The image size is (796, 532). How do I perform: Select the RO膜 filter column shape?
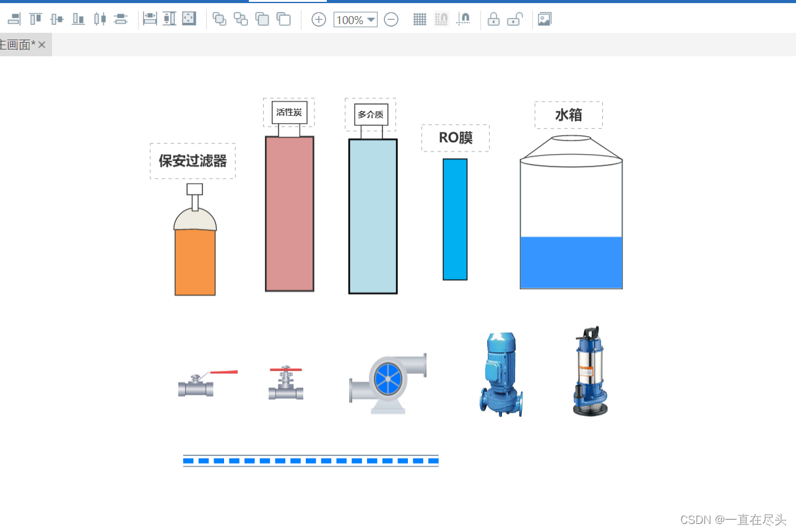click(455, 220)
